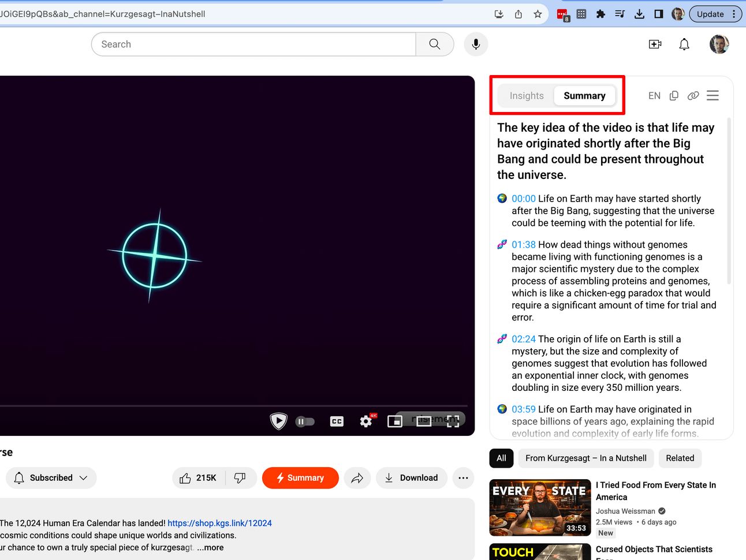This screenshot has width=746, height=560.
Task: Toggle the Chrome side panel
Action: coord(659,14)
